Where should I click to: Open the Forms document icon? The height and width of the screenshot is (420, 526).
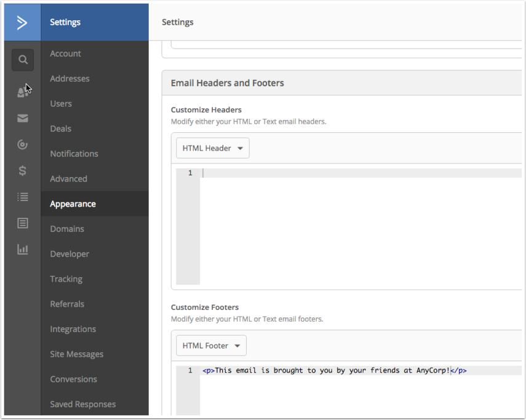(23, 223)
